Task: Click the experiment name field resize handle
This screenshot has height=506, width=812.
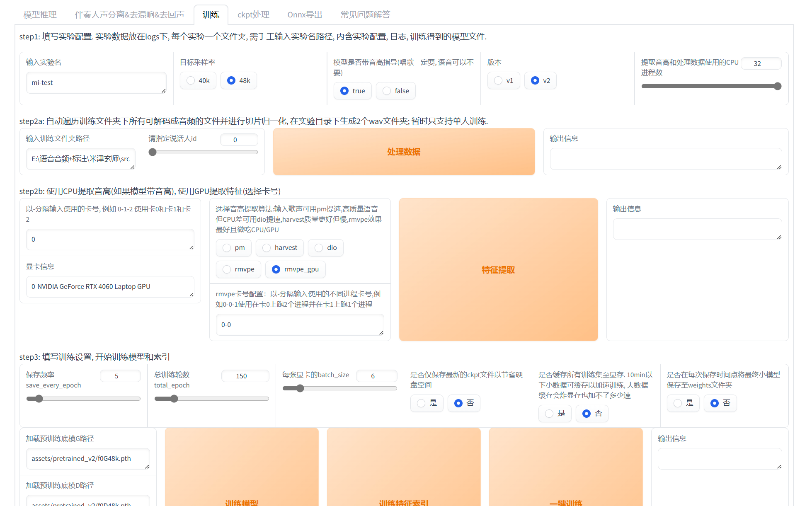Action: coord(163,91)
